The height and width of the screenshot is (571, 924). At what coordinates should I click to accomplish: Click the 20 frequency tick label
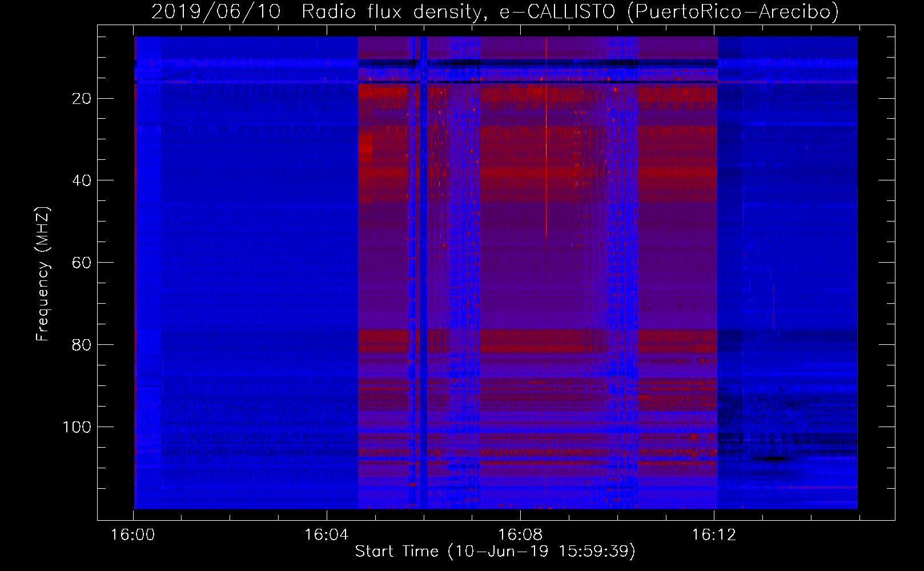82,99
